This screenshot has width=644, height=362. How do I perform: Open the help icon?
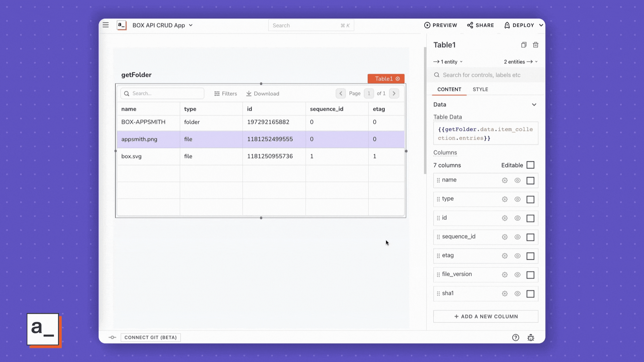516,338
